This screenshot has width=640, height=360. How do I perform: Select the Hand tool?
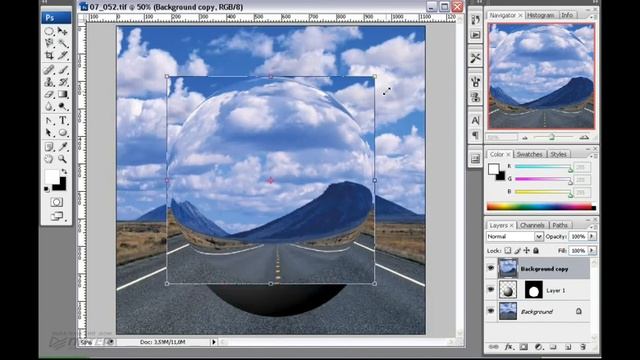pyautogui.click(x=49, y=159)
